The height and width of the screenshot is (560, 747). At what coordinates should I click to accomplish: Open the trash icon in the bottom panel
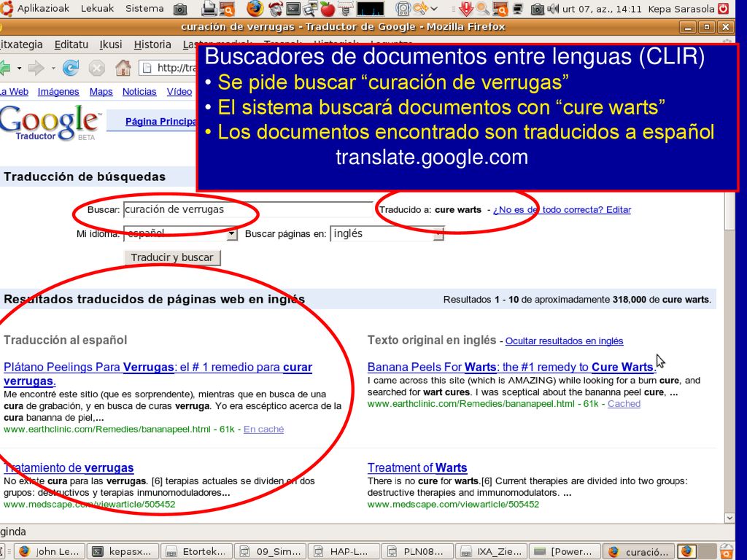(727, 551)
